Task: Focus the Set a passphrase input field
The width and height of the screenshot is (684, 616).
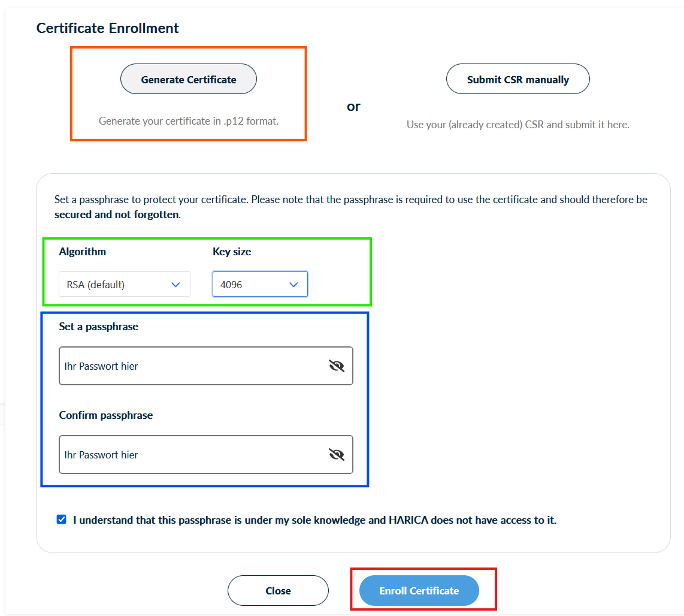Action: (192, 366)
